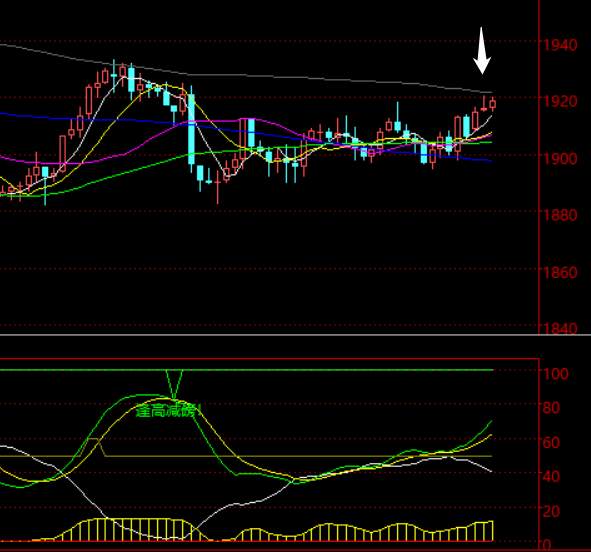Select the 80 level on indicator axis

[551, 408]
